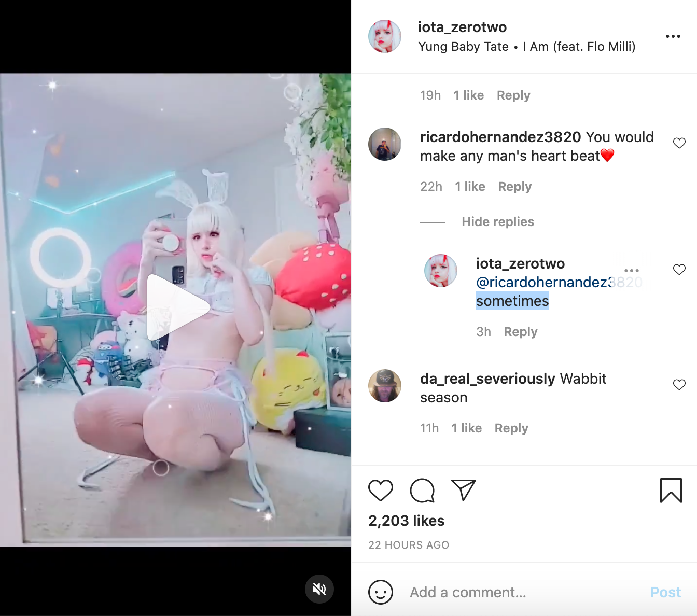
Task: Save post with bookmark icon
Action: tap(671, 491)
